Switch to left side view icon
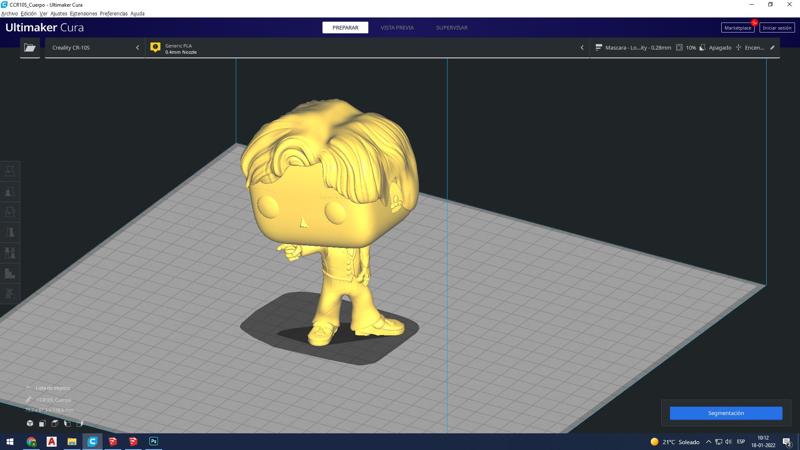This screenshot has height=450, width=800. (x=67, y=423)
